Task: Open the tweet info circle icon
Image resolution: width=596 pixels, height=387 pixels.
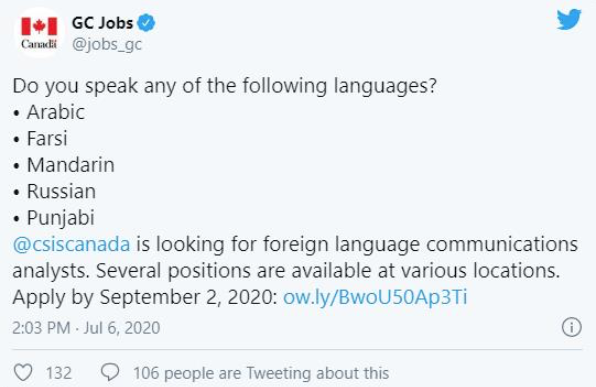Action: [x=572, y=327]
